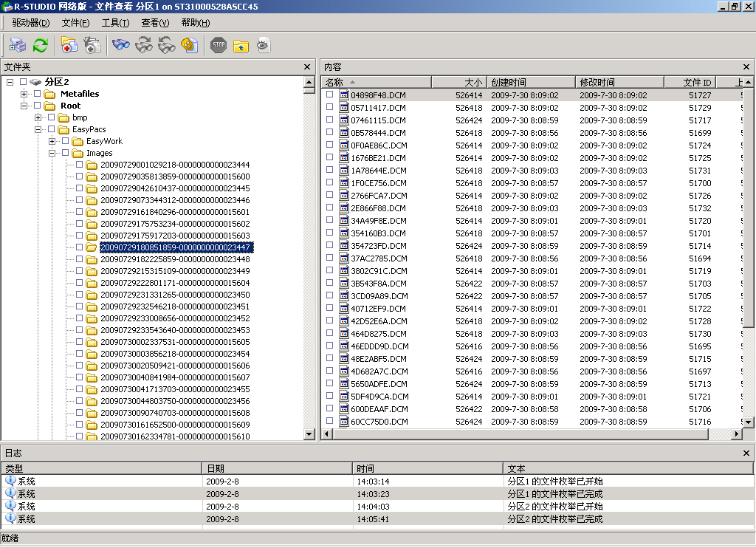The image size is (756, 548).
Task: Click the find previous binoculars icon
Action: 167,45
